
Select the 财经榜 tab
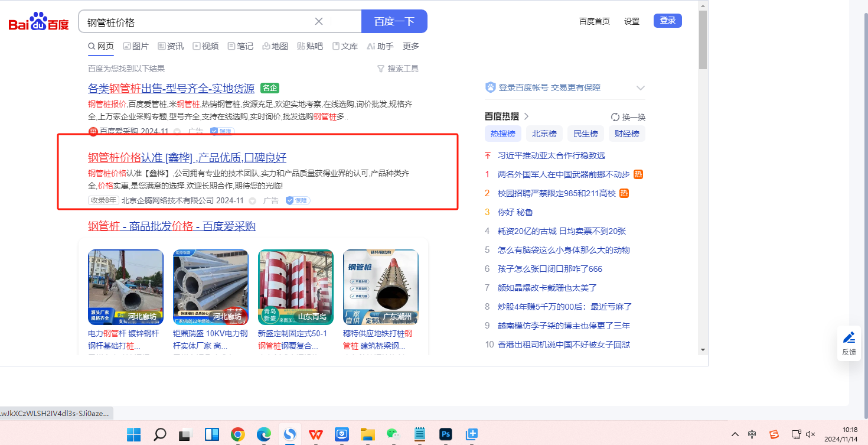point(627,134)
